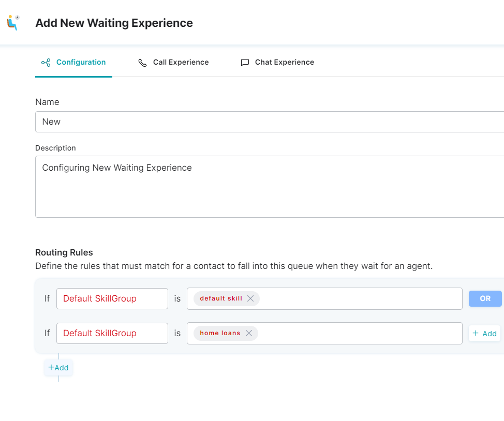Remove the home loans tag
This screenshot has width=504, height=421.
coord(249,333)
